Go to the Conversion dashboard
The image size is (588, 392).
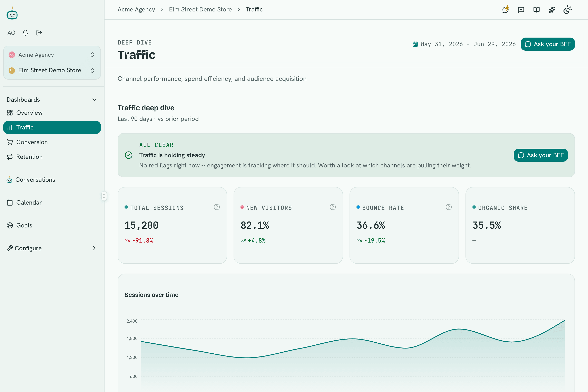[52, 142]
